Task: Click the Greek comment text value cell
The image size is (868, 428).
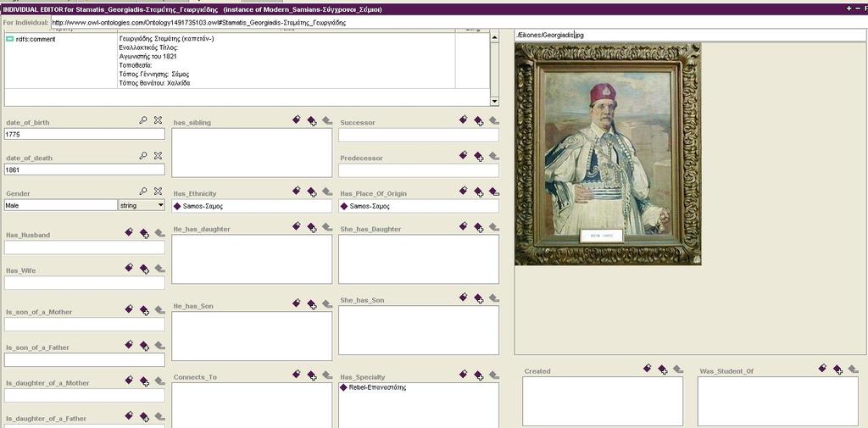Action: coord(286,61)
